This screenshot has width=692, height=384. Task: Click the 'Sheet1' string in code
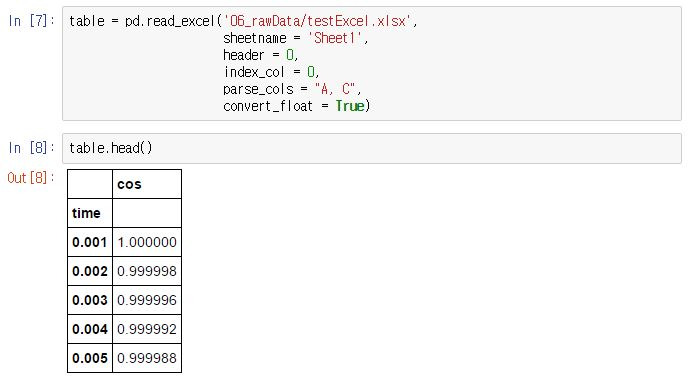pyautogui.click(x=335, y=38)
